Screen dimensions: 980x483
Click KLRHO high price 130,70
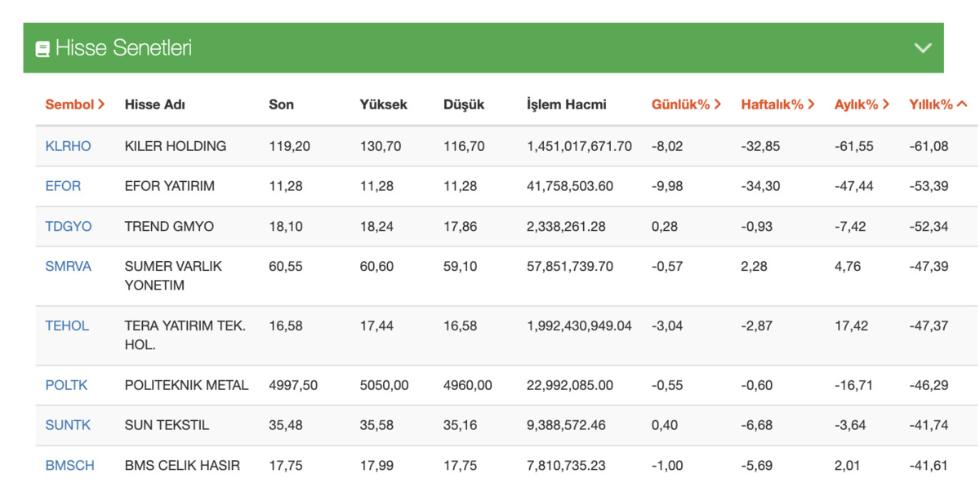click(381, 146)
